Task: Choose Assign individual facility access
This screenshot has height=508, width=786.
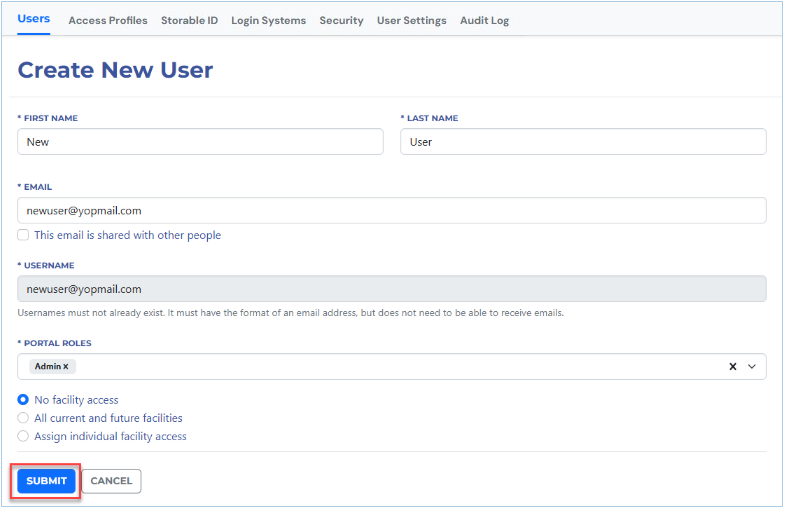Action: (x=23, y=436)
